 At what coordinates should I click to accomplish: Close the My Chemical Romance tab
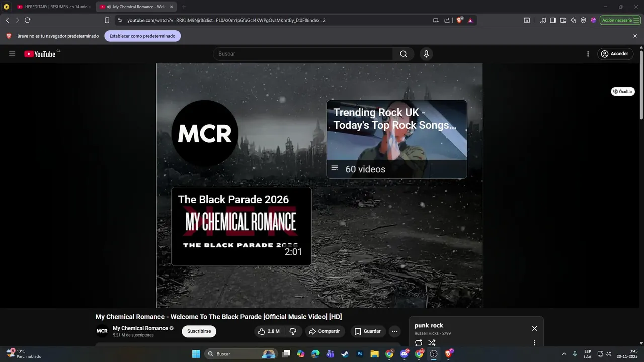pos(171,7)
